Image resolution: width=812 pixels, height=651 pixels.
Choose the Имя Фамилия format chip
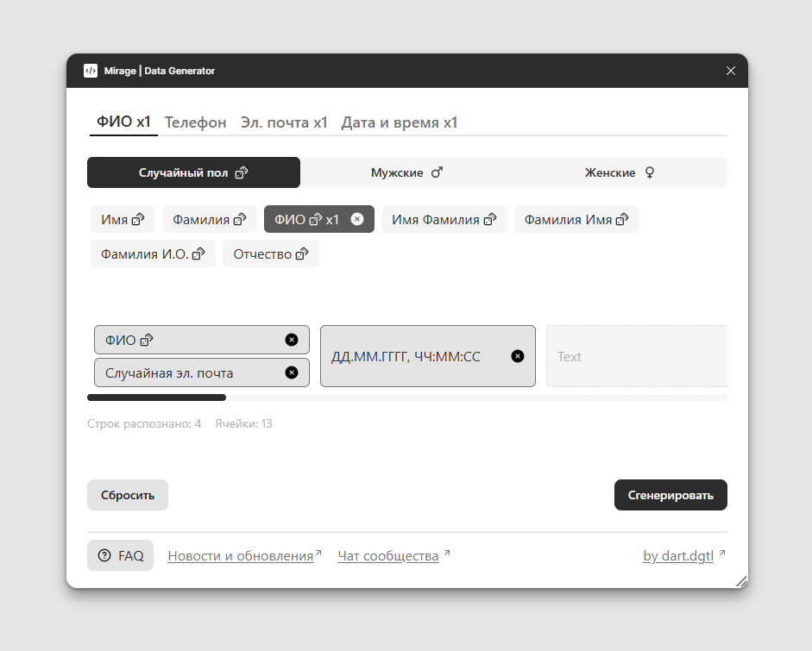[444, 219]
